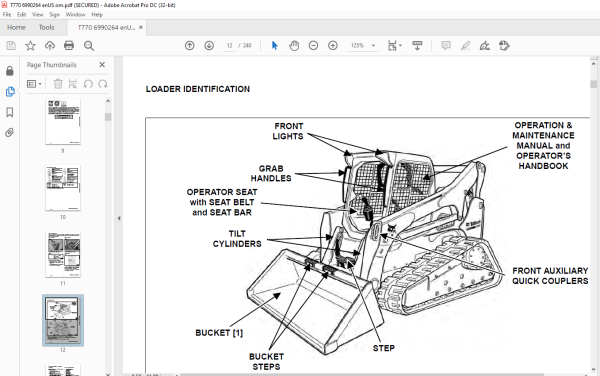Open the Attachments paperclip panel
This screenshot has width=600, height=376.
10,133
